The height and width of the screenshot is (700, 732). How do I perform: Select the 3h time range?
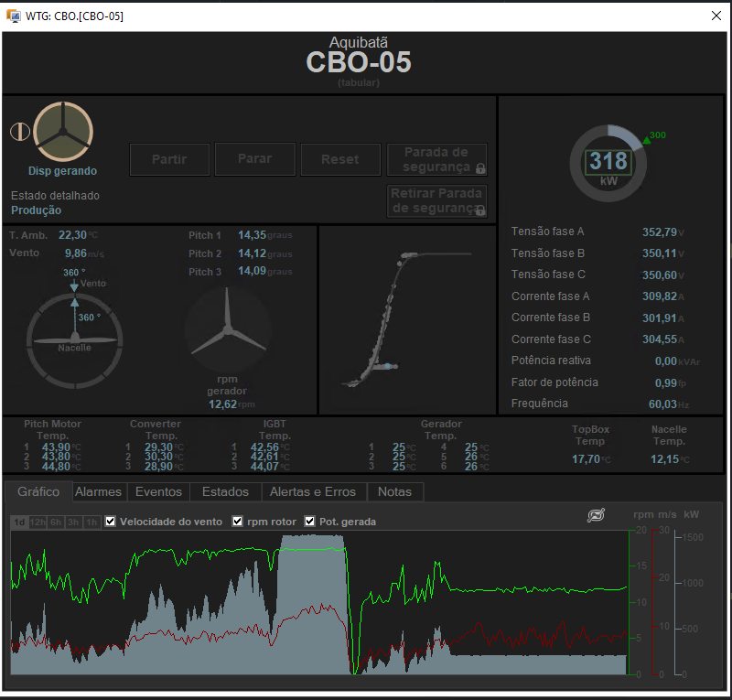(73, 522)
